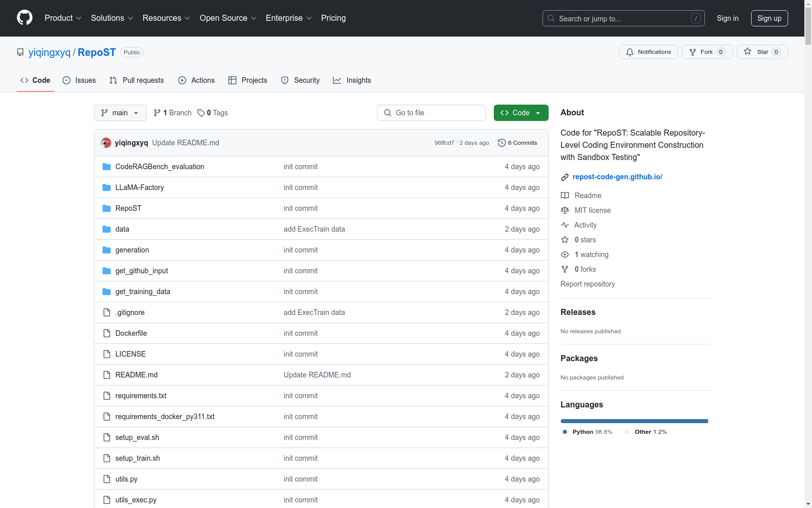Click the requirements.txt file icon
The image size is (812, 508).
[x=107, y=396]
